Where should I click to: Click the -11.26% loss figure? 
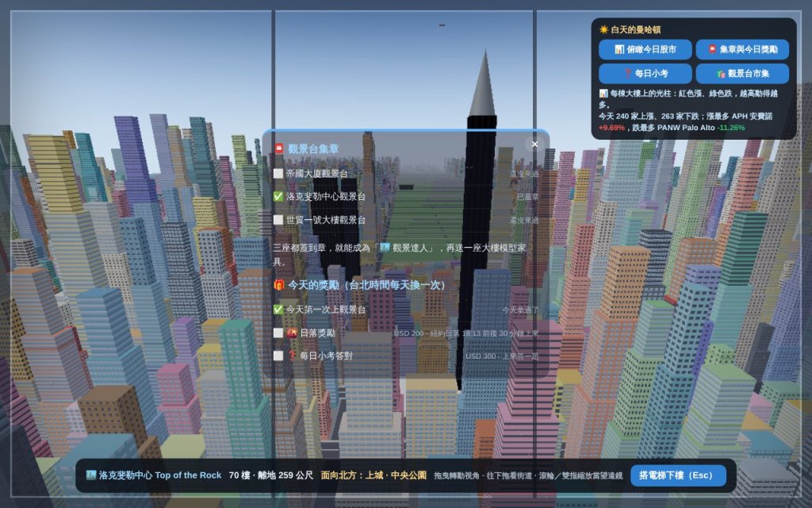pos(730,128)
